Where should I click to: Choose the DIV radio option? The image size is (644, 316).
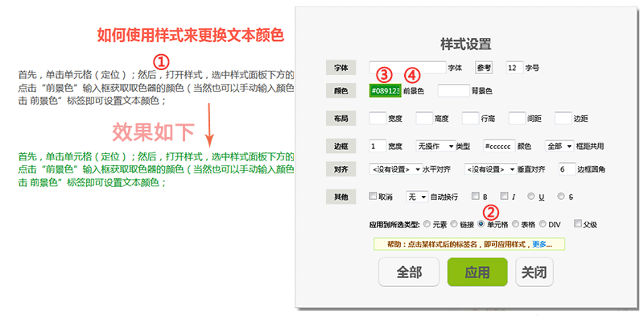542,224
